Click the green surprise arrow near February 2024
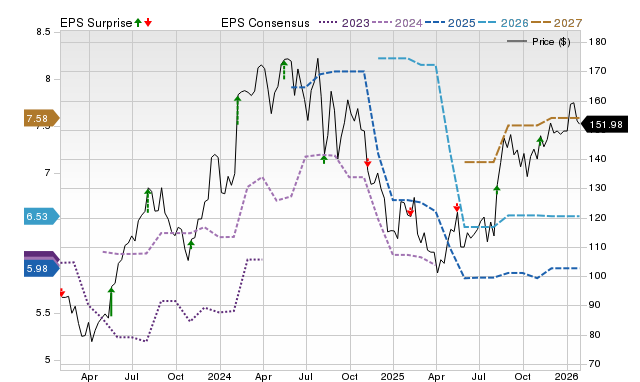 238,110
